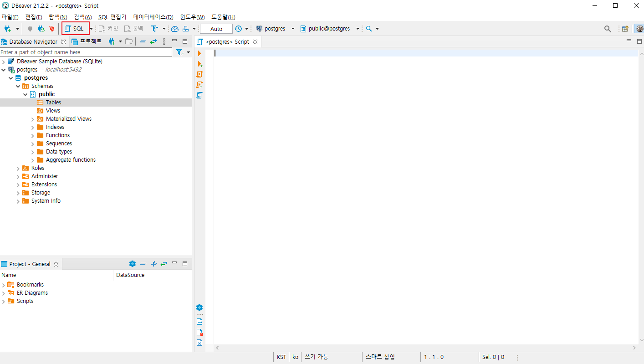Click the Reconnect icon in main toolbar
This screenshot has height=364, width=644.
41,29
